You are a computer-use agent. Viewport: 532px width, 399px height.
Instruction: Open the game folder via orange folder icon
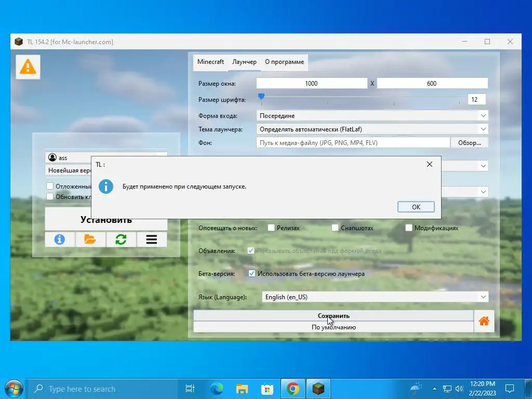click(x=90, y=239)
